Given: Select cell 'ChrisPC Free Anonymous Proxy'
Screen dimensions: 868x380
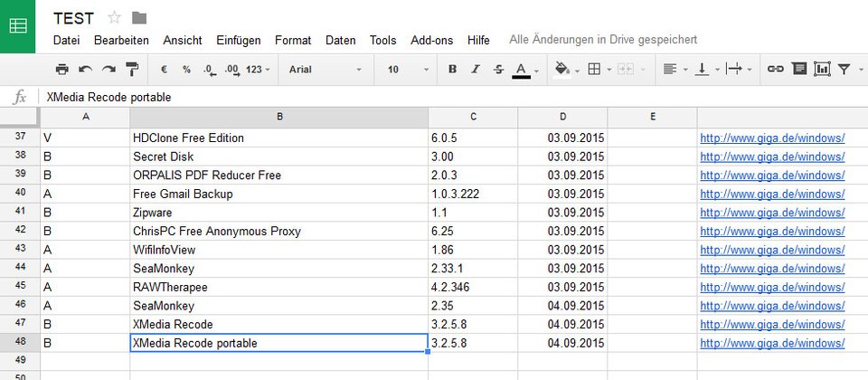Looking at the screenshot, I should click(279, 231).
